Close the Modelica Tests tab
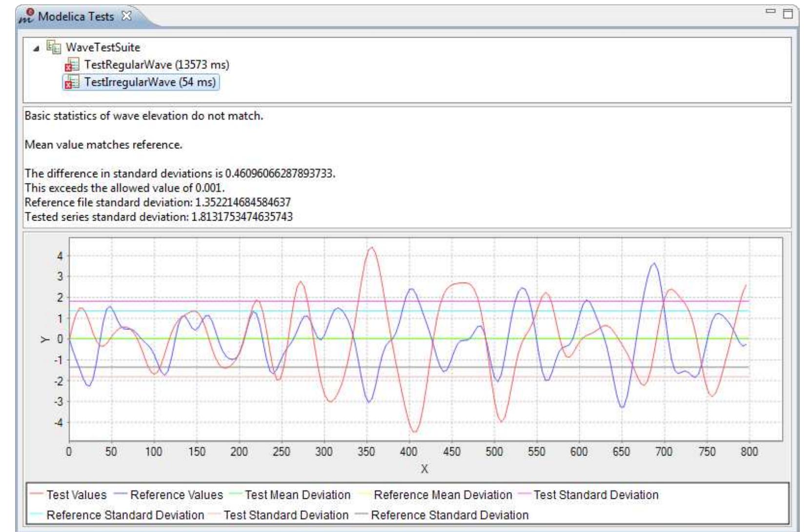 126,16
